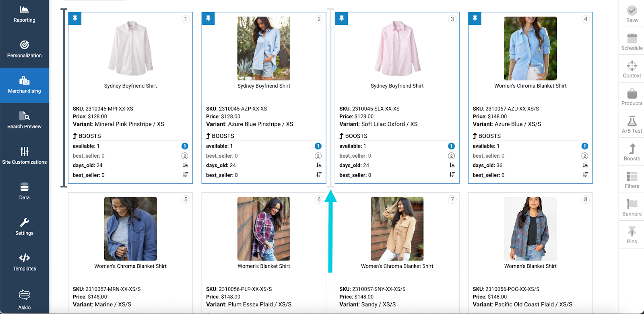
Task: Click the Schedule calendar icon
Action: 632,39
